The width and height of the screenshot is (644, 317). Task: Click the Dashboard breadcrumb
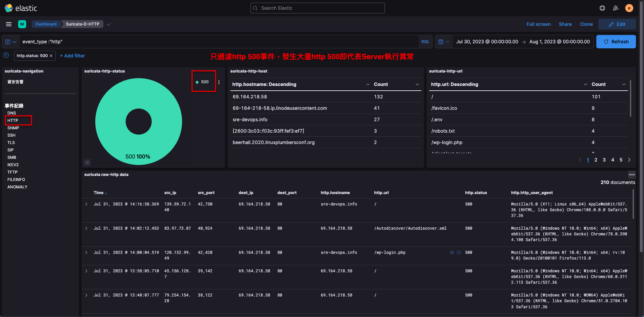coord(46,24)
